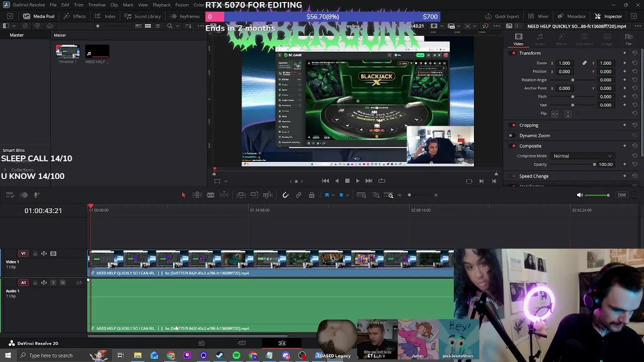This screenshot has height=362, width=644.
Task: Add a blue flag to the clip
Action: pyautogui.click(x=327, y=195)
